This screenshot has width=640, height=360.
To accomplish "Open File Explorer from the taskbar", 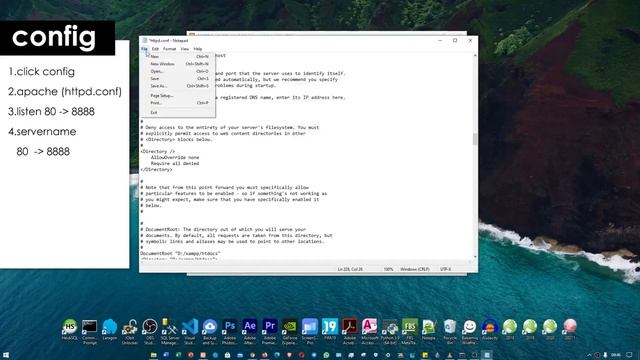I will point(153,355).
